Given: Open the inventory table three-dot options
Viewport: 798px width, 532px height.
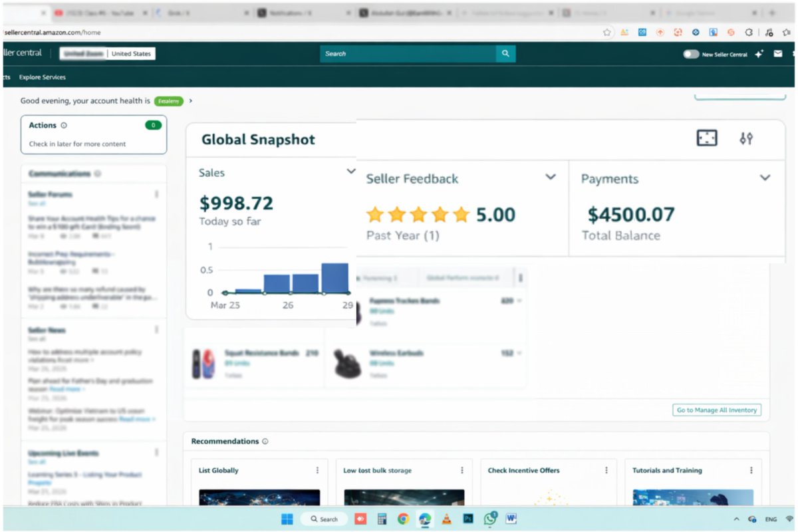Looking at the screenshot, I should click(x=521, y=277).
